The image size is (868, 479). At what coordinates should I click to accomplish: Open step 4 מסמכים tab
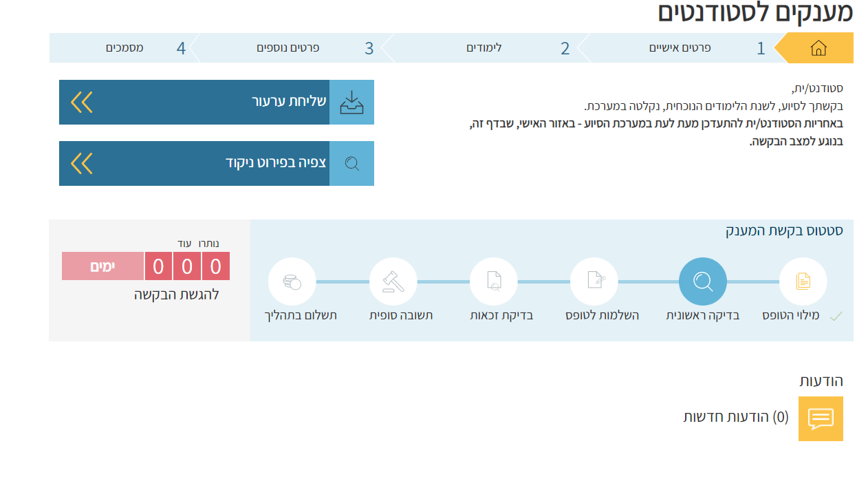[124, 48]
